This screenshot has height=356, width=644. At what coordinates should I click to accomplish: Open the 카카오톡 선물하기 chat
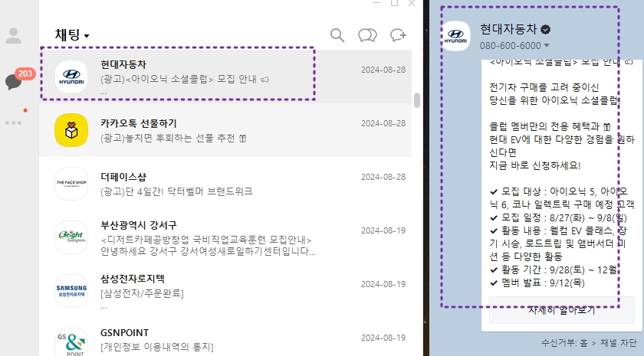pos(225,130)
